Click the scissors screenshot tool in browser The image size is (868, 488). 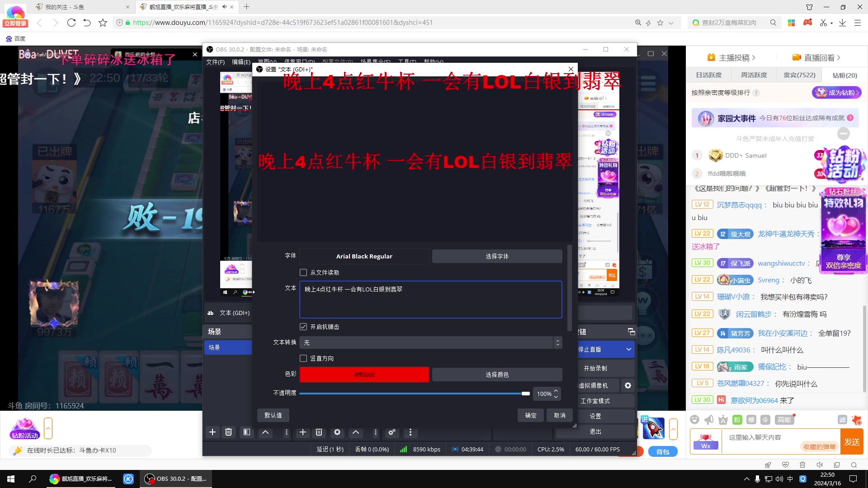click(823, 23)
